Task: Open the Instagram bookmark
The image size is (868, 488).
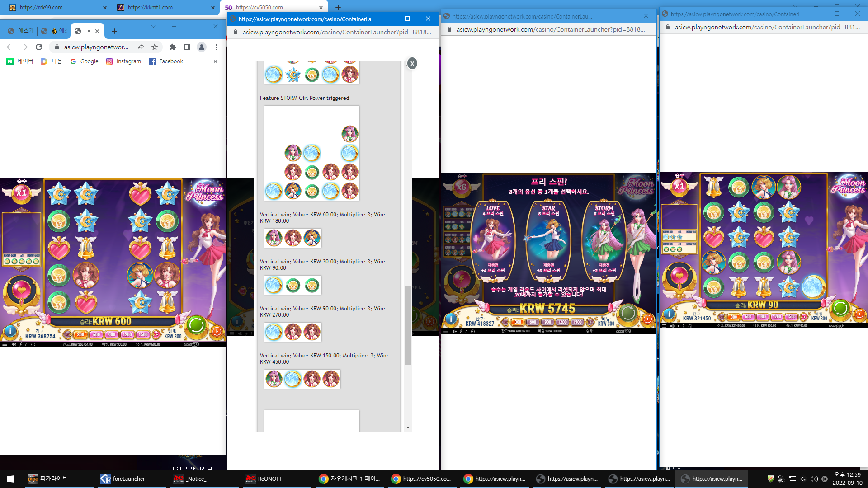Action: pyautogui.click(x=123, y=61)
